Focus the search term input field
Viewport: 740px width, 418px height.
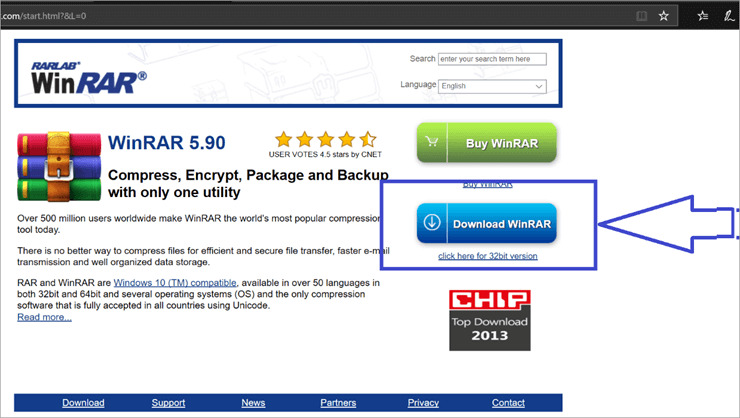point(492,59)
